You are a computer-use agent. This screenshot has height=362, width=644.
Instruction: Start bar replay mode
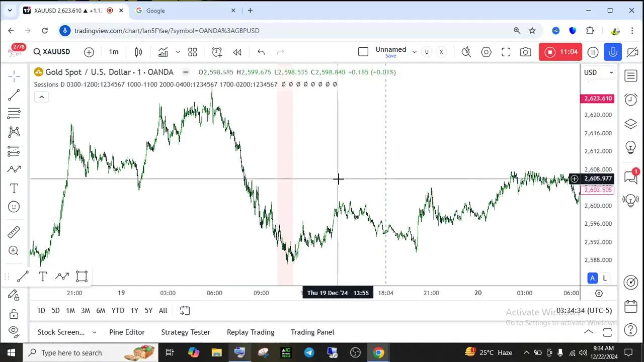click(x=237, y=52)
